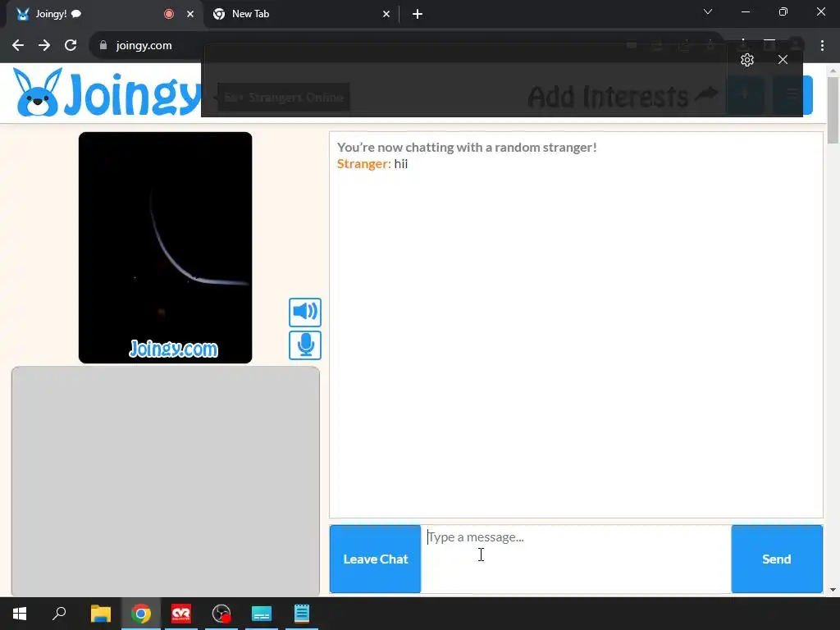Click the scrollbar up arrow

pos(833,71)
